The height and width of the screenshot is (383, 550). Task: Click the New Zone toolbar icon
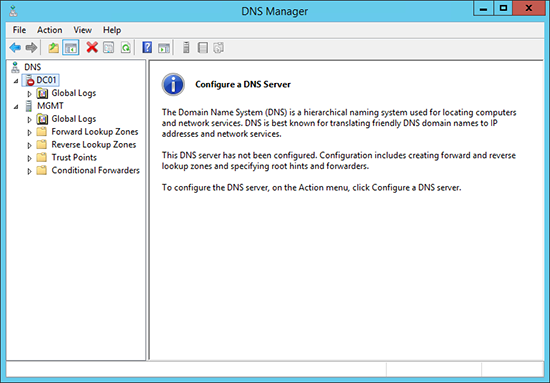point(203,47)
